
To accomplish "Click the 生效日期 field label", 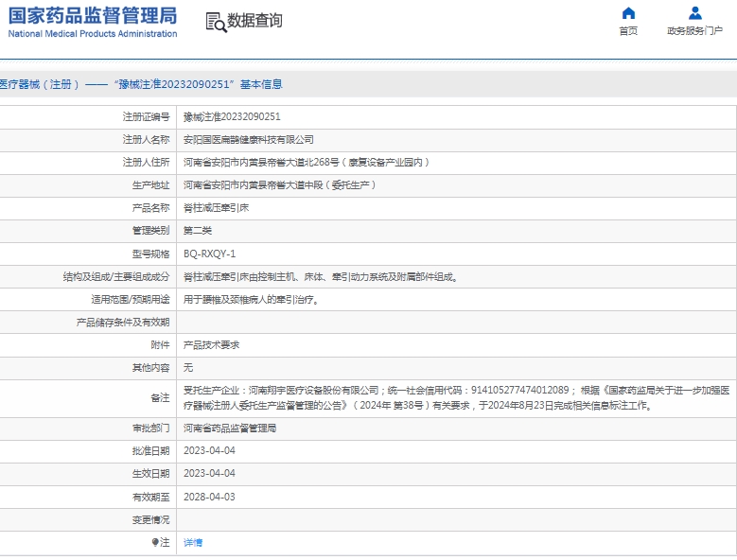I will [150, 474].
